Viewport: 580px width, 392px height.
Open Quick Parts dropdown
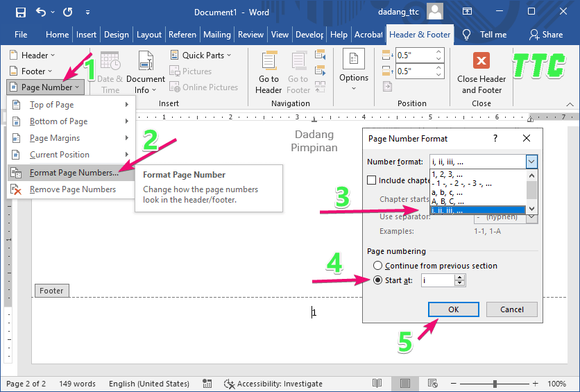(x=201, y=55)
